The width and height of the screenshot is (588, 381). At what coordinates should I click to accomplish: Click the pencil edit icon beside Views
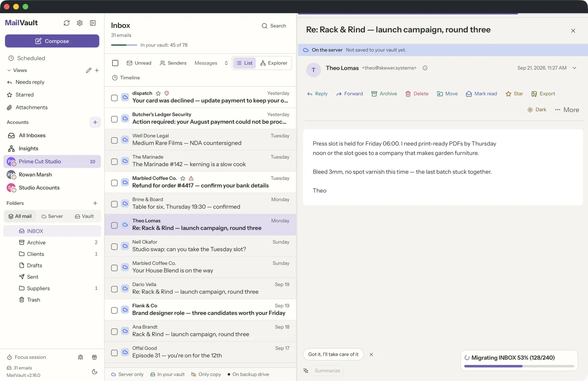click(89, 70)
